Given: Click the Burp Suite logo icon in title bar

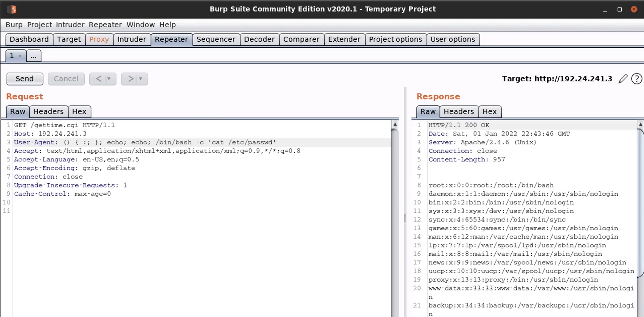Looking at the screenshot, I should (12, 9).
